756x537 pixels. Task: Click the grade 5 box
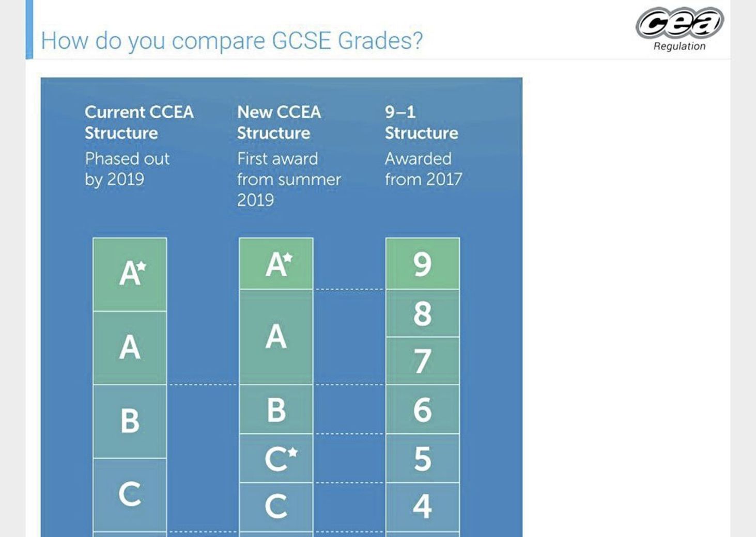[x=422, y=458]
